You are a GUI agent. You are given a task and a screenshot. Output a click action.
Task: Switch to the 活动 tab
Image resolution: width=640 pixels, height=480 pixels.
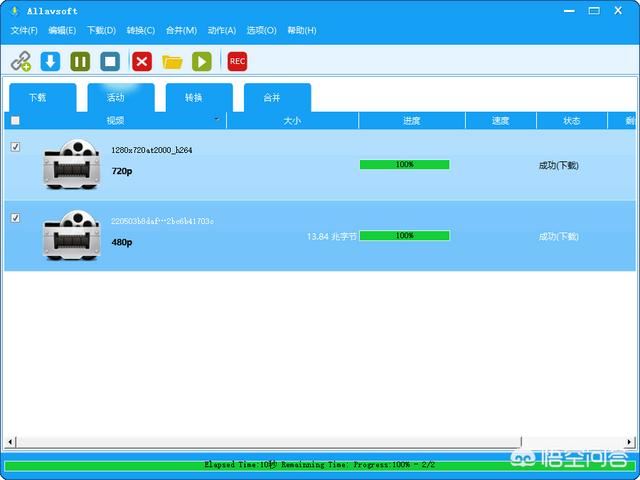[121, 98]
